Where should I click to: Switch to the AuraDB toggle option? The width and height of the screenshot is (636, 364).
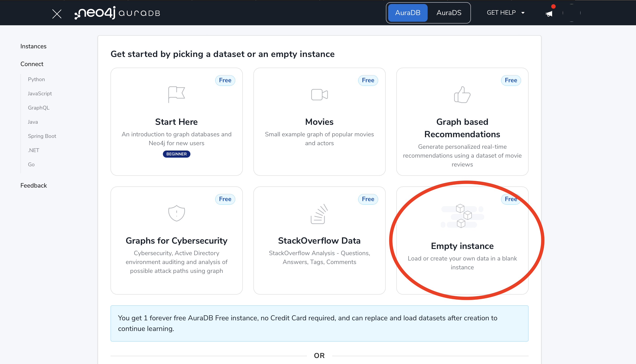pos(408,13)
